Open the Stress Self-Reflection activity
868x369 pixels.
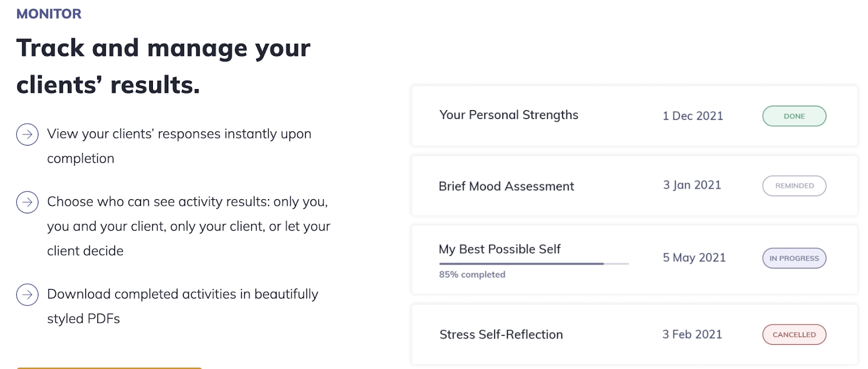click(501, 334)
